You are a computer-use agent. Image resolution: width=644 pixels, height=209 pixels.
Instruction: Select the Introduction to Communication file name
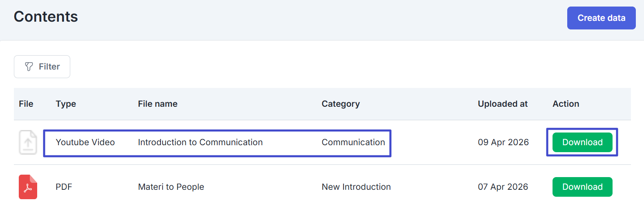pos(200,142)
